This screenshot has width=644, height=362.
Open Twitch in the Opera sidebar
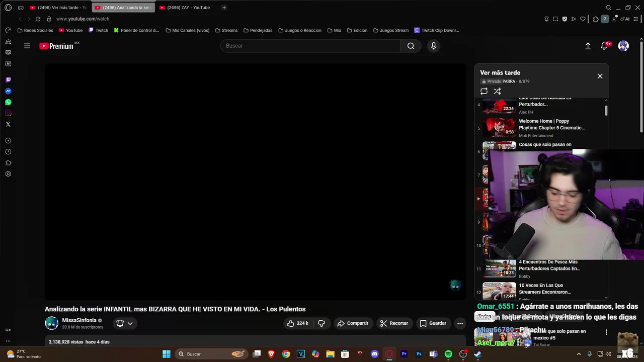8,80
